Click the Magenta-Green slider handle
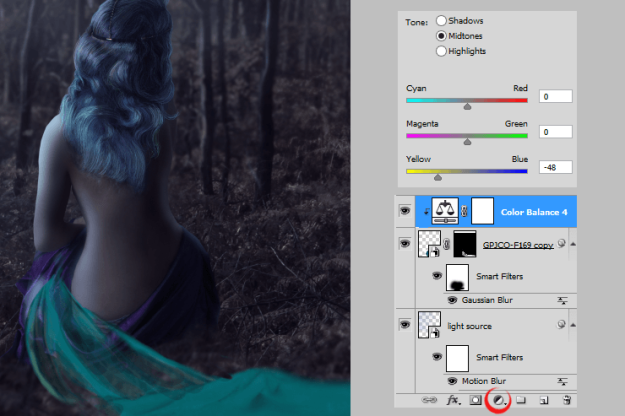This screenshot has width=625, height=416. point(467,142)
